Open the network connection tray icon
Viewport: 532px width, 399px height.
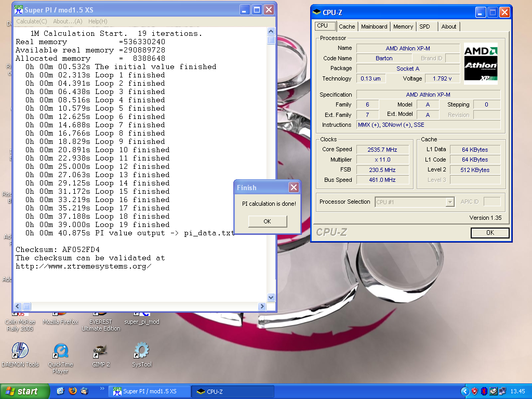pyautogui.click(x=503, y=392)
